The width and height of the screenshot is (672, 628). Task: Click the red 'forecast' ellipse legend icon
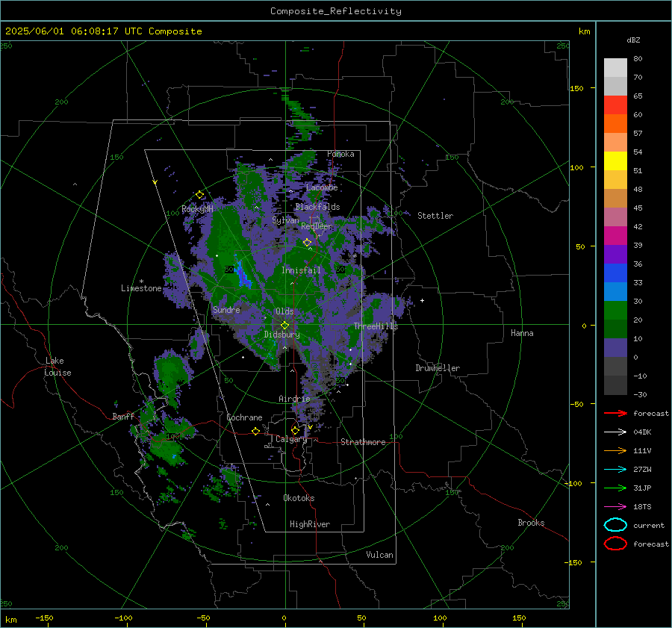pos(615,544)
